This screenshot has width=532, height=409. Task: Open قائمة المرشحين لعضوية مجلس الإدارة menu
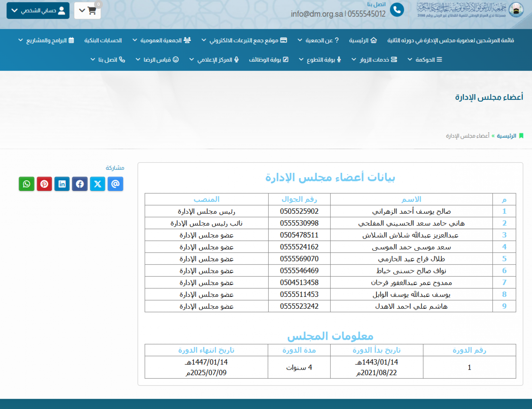click(x=451, y=40)
